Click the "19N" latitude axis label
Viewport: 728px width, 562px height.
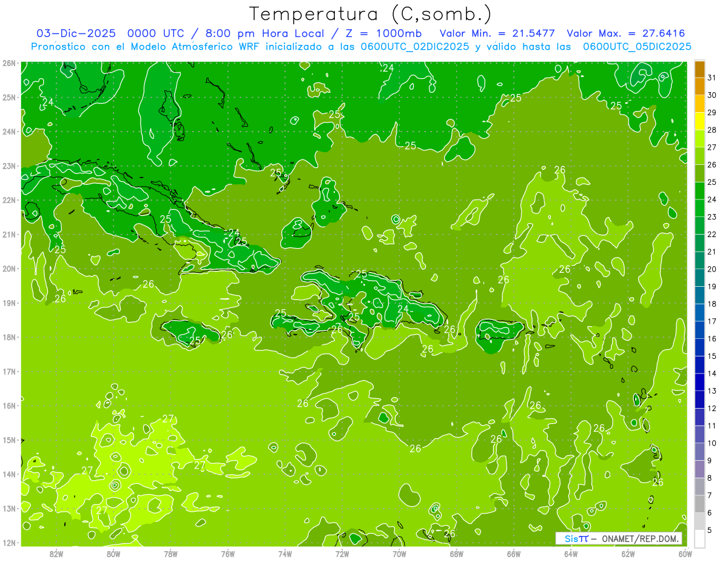9,303
